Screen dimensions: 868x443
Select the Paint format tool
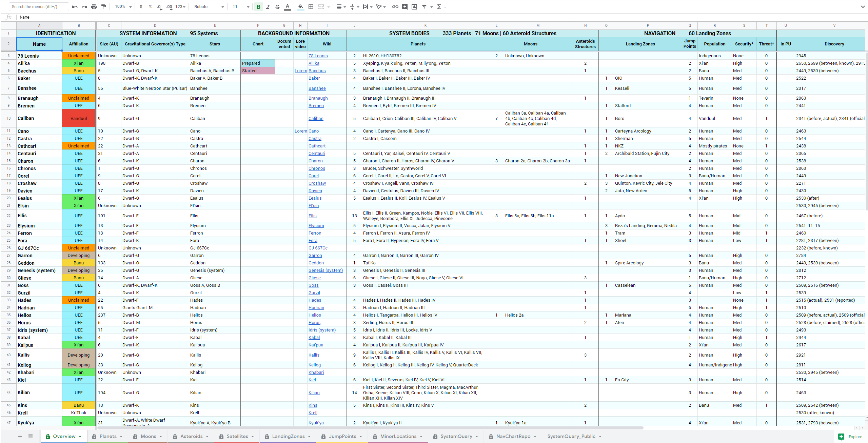pyautogui.click(x=103, y=6)
